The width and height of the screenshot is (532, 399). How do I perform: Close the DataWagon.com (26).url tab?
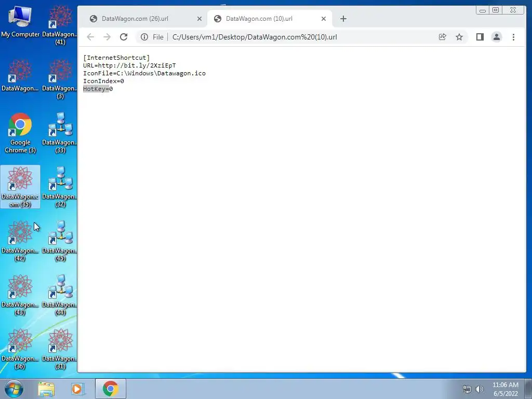coord(199,19)
